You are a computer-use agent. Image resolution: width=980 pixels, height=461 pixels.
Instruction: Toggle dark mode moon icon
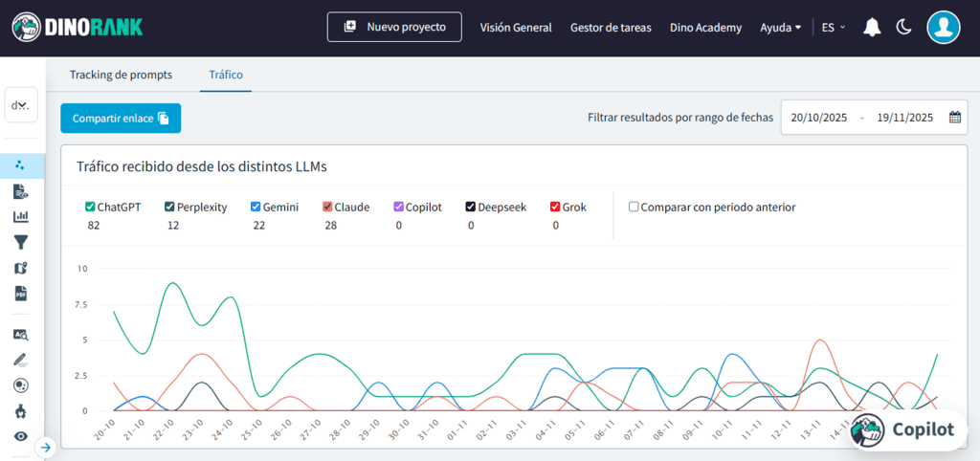point(903,27)
